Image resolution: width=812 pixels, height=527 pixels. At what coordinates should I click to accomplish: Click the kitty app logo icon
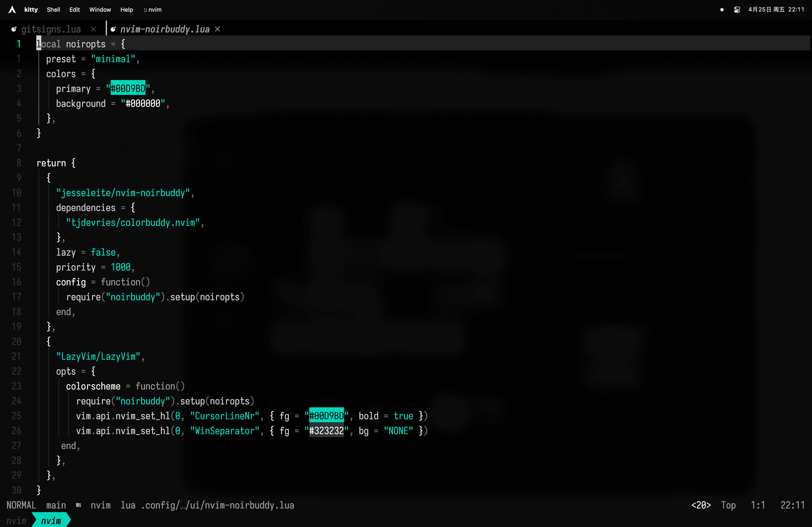(12, 9)
